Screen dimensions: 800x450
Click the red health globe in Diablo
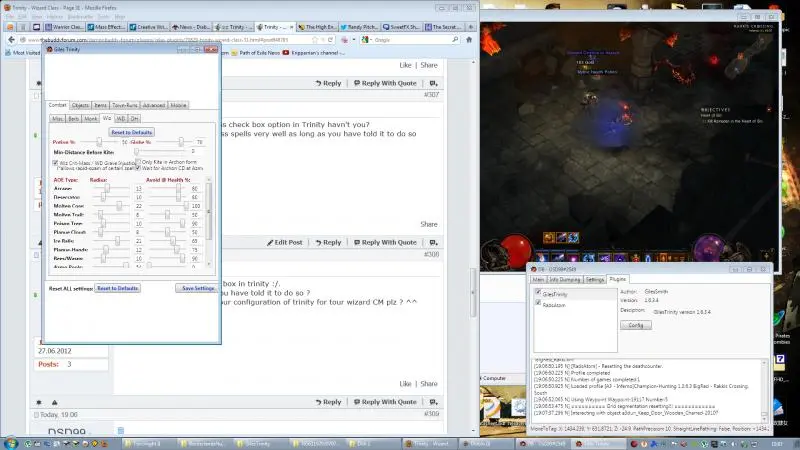(x=515, y=251)
